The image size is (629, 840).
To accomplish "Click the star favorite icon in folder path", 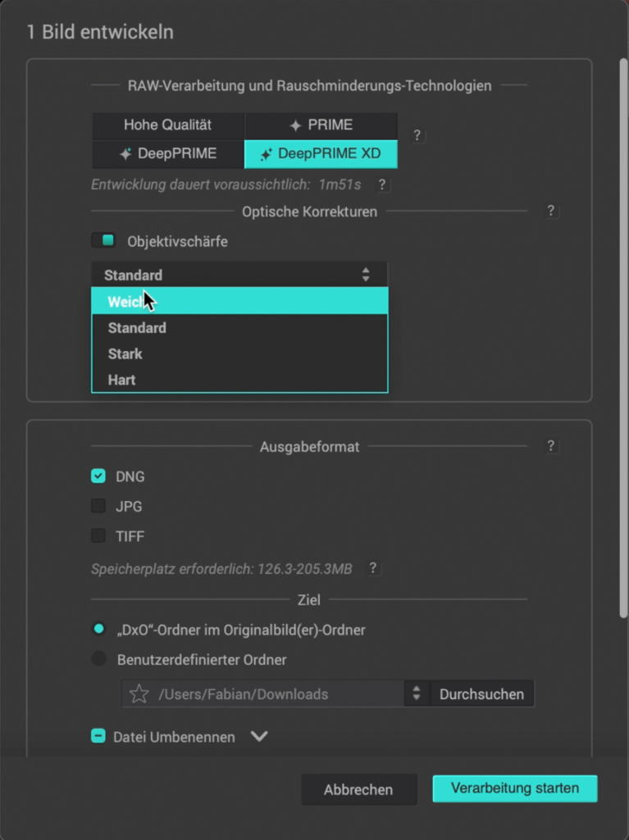I will (139, 694).
